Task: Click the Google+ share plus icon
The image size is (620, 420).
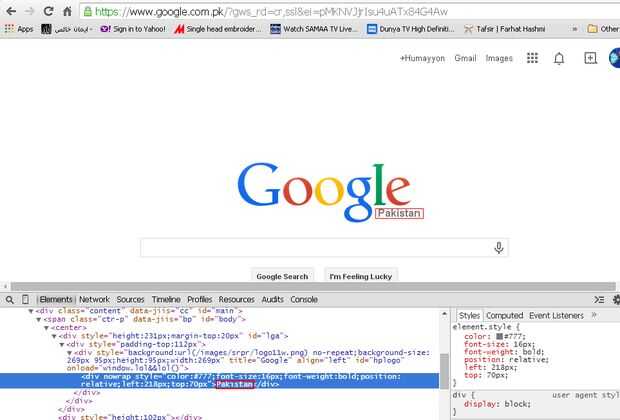Action: pos(590,58)
